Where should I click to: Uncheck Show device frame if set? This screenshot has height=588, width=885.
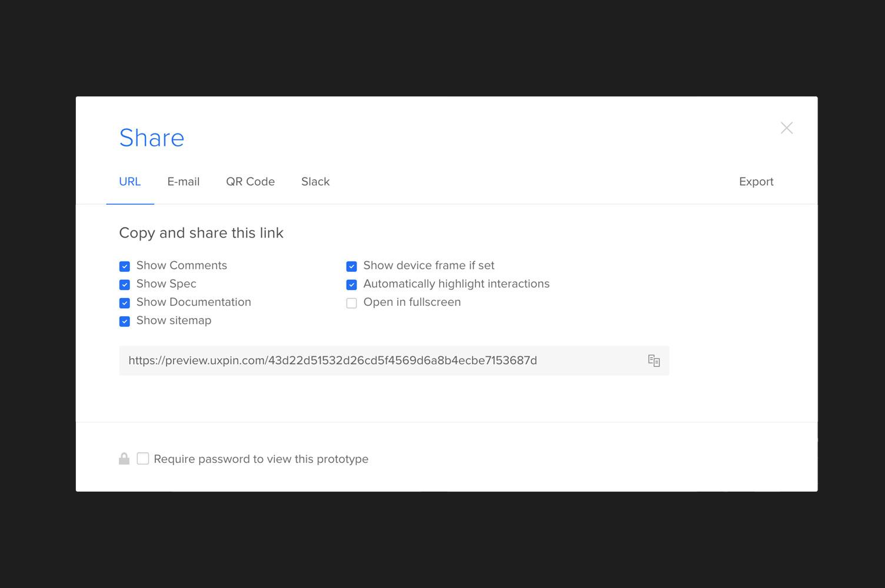pyautogui.click(x=351, y=266)
